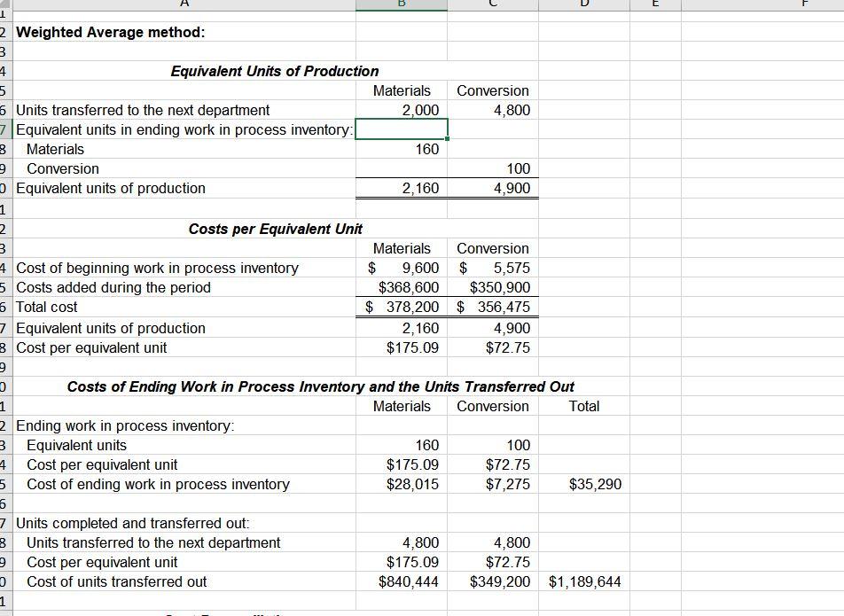Click the Materials column label under Conversion header row

402,90
